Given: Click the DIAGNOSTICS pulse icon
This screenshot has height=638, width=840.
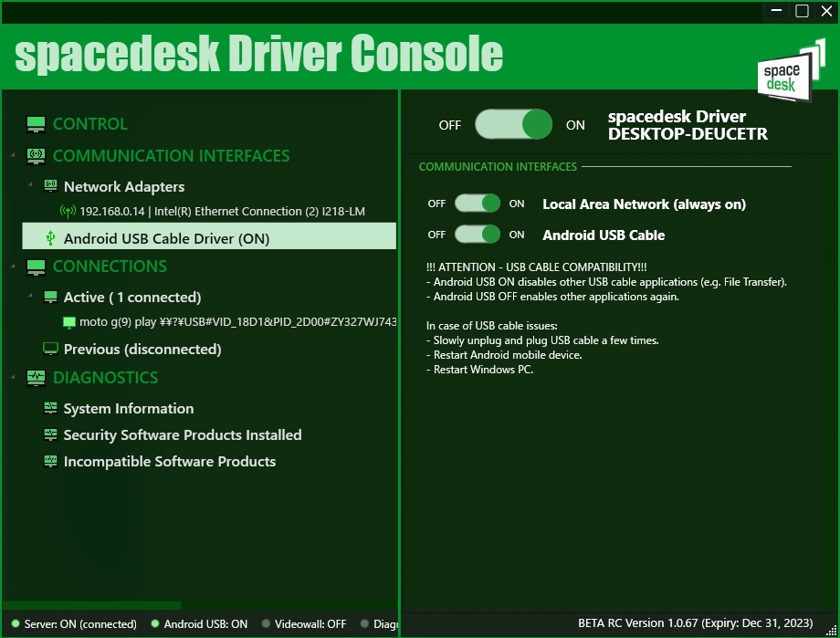Looking at the screenshot, I should 36,378.
